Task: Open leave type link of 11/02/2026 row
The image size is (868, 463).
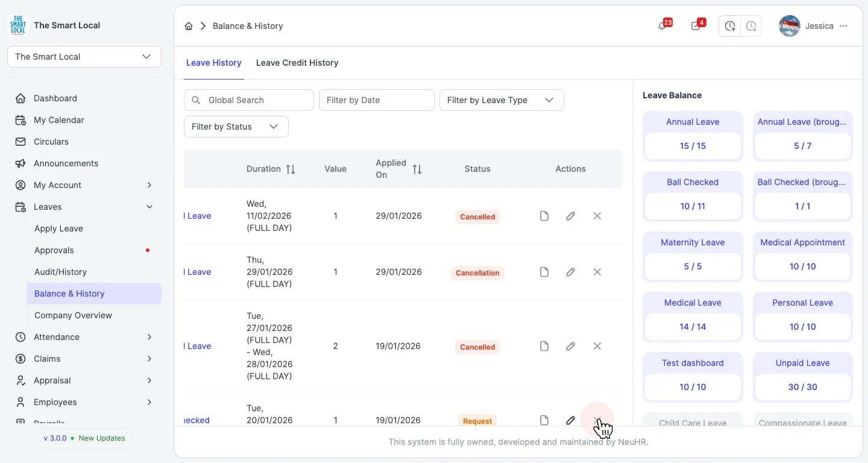Action: [x=198, y=216]
